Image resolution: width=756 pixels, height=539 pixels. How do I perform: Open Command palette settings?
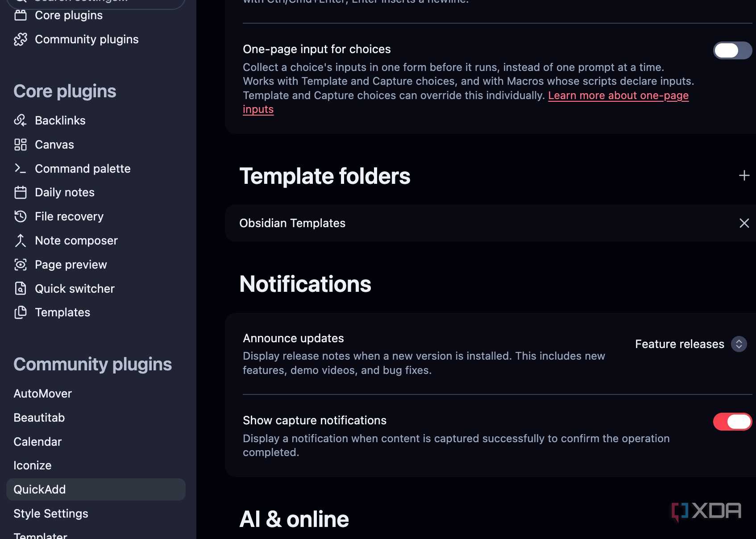click(x=96, y=169)
